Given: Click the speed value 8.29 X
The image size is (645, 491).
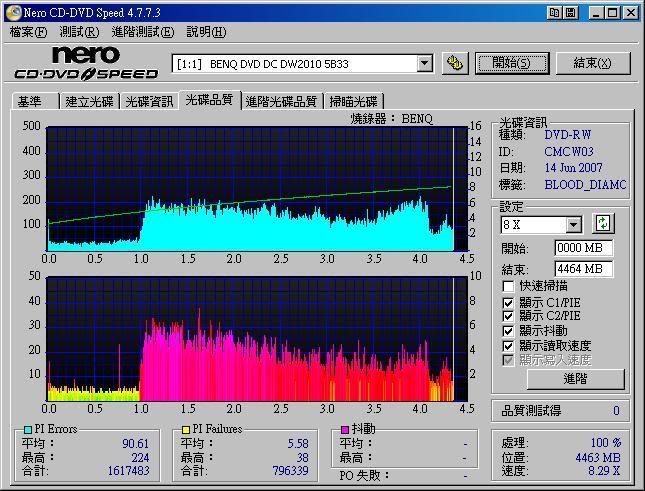Looking at the screenshot, I should pos(604,471).
